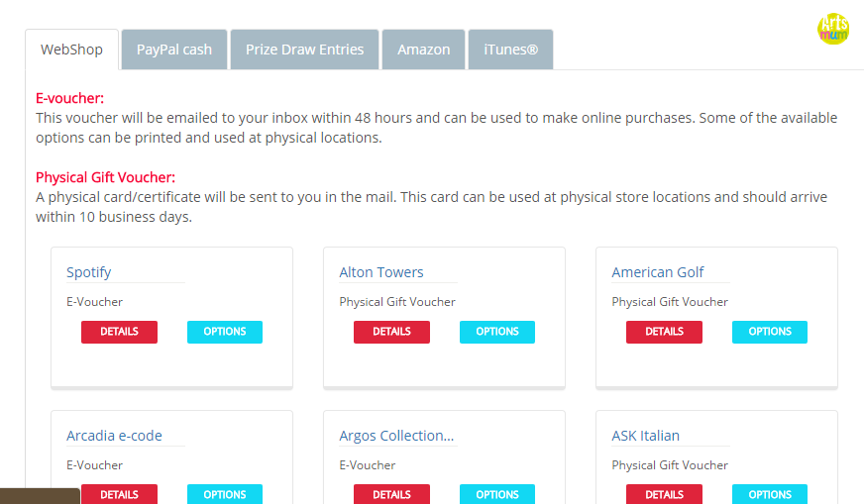The height and width of the screenshot is (504, 864).
Task: Click Physical Gift Voucher label under American Golf
Action: click(x=670, y=302)
